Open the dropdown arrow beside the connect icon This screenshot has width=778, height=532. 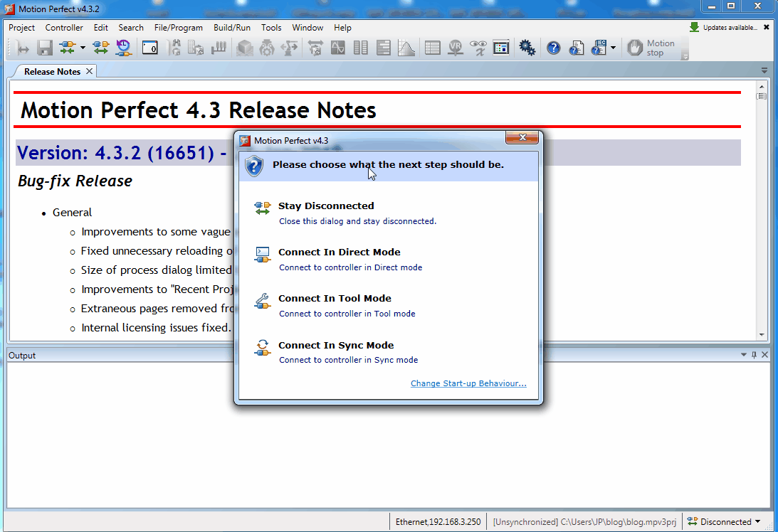click(x=83, y=48)
